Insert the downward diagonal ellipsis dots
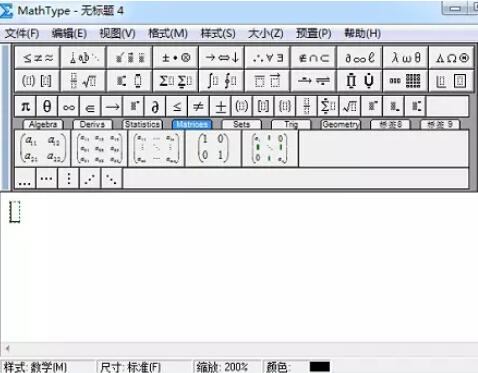The height and width of the screenshot is (373, 478). [x=111, y=179]
